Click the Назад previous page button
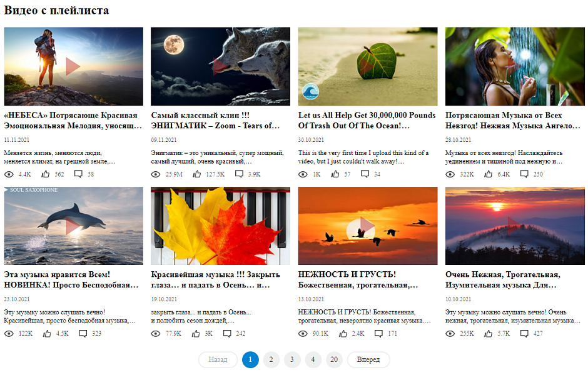 (x=218, y=360)
